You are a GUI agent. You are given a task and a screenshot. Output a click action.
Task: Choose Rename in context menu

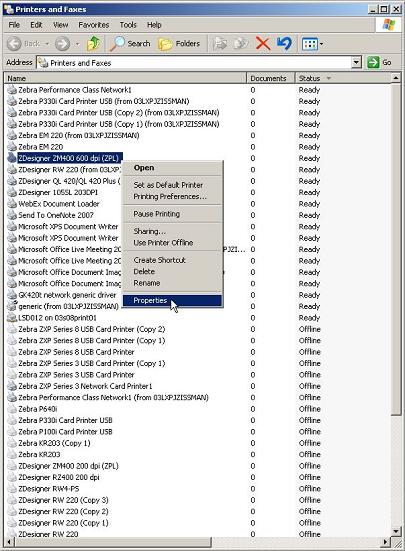pyautogui.click(x=172, y=283)
